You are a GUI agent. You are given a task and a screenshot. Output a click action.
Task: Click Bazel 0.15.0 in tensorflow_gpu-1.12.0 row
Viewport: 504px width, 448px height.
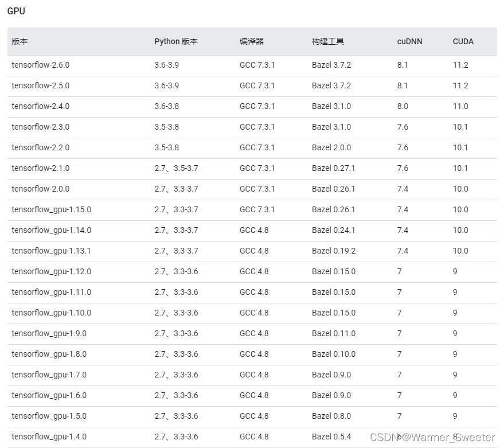click(x=334, y=271)
